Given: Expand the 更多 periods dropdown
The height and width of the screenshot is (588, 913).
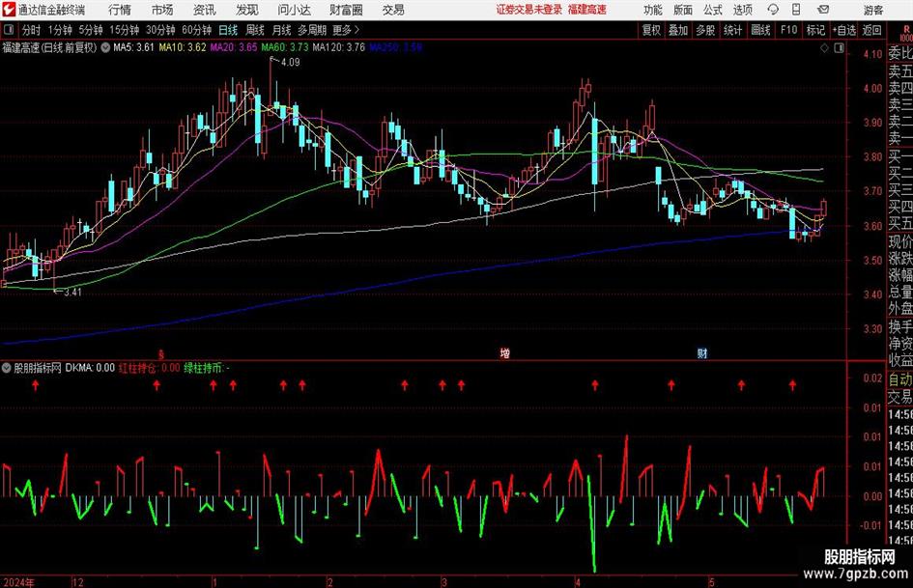Looking at the screenshot, I should coord(346,30).
